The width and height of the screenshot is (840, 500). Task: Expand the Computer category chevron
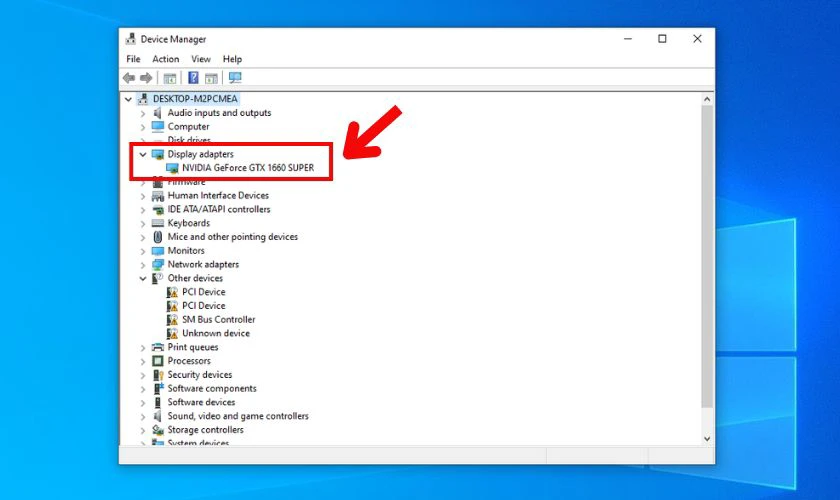[142, 128]
